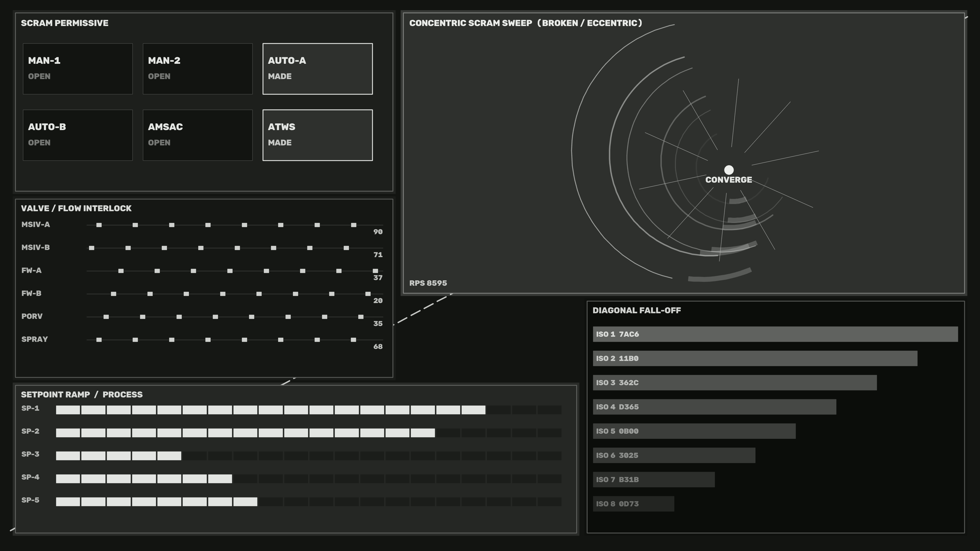This screenshot has height=551, width=980.
Task: Click the VALVE / FLOW INTERLOCK title
Action: [76, 208]
